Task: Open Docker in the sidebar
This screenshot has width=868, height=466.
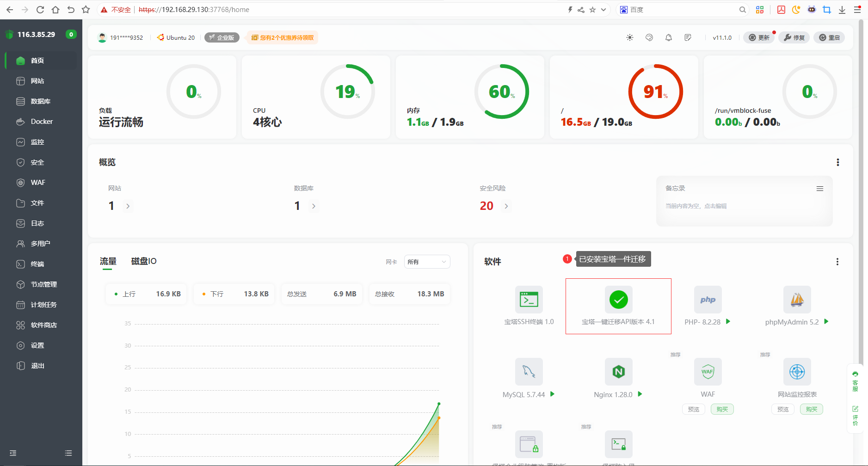Action: point(42,122)
